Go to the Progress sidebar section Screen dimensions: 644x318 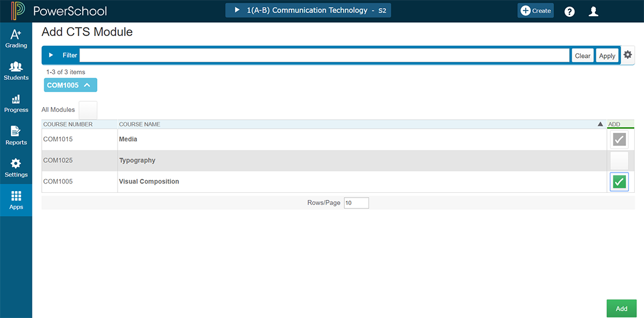tap(16, 104)
